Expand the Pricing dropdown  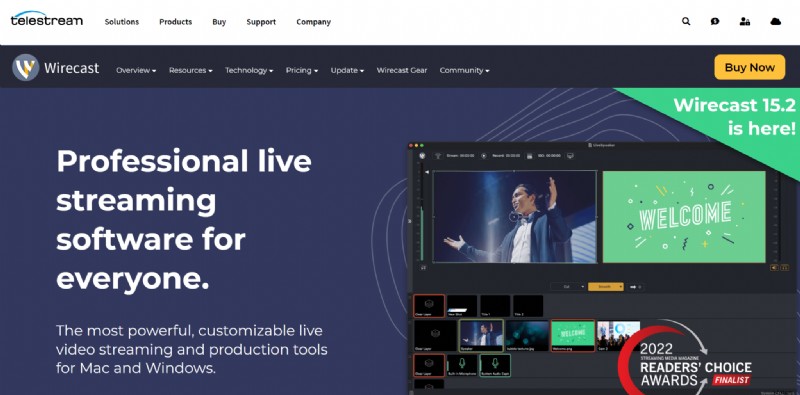[x=302, y=70]
